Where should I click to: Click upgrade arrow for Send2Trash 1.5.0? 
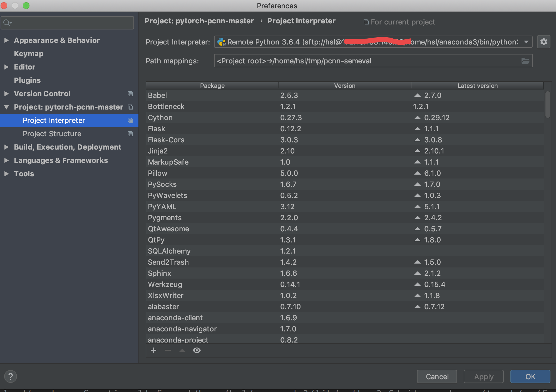coord(417,262)
